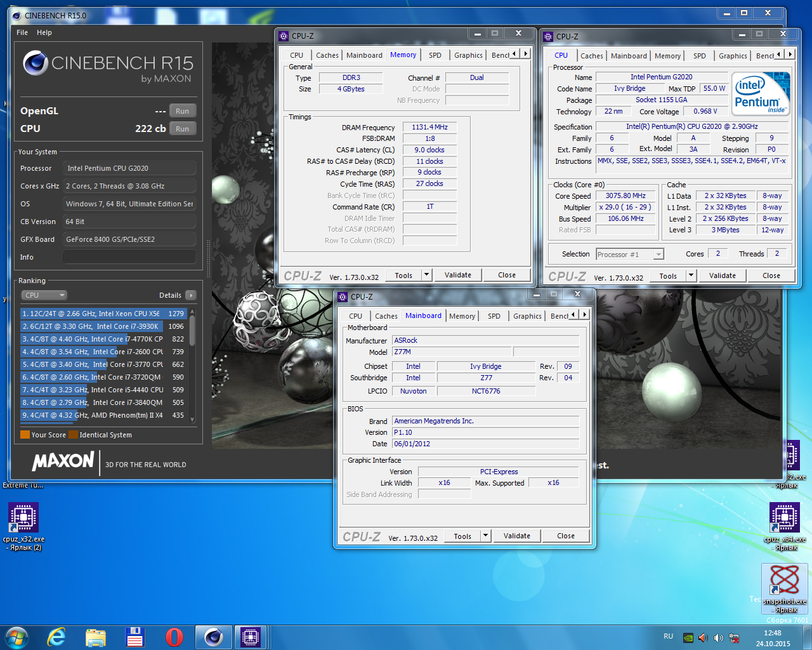Click CPU-Z title bar icon of CPU-tab window
This screenshot has width=812, height=650.
548,37
